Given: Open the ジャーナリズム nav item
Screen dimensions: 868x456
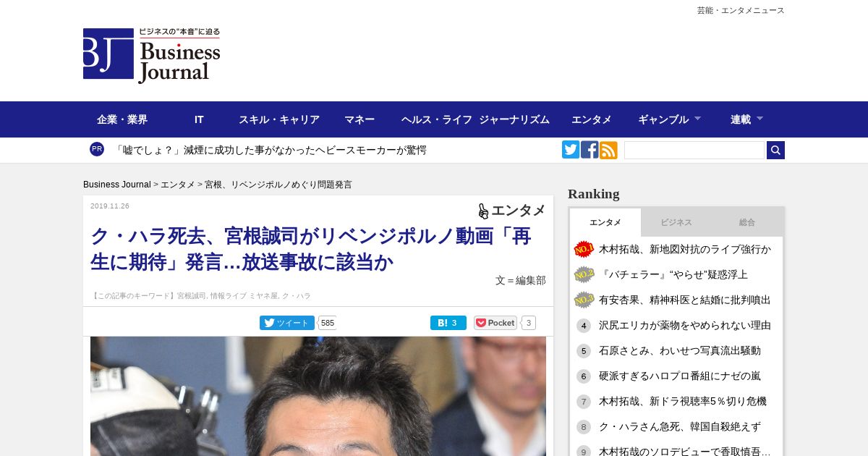Looking at the screenshot, I should click(514, 119).
